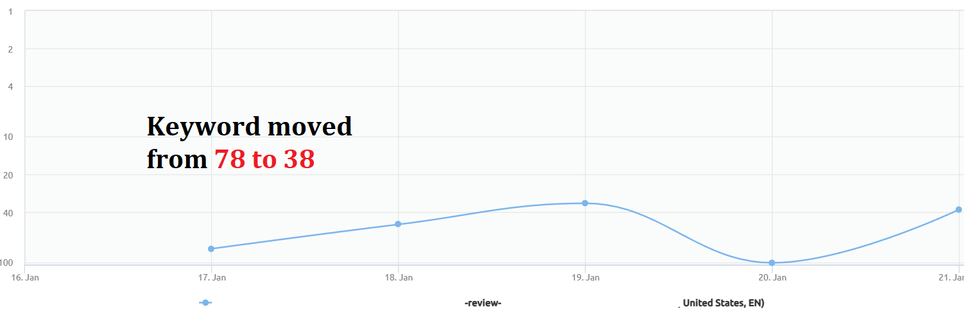
Task: Click the 18 Jan data point
Action: pos(398,224)
